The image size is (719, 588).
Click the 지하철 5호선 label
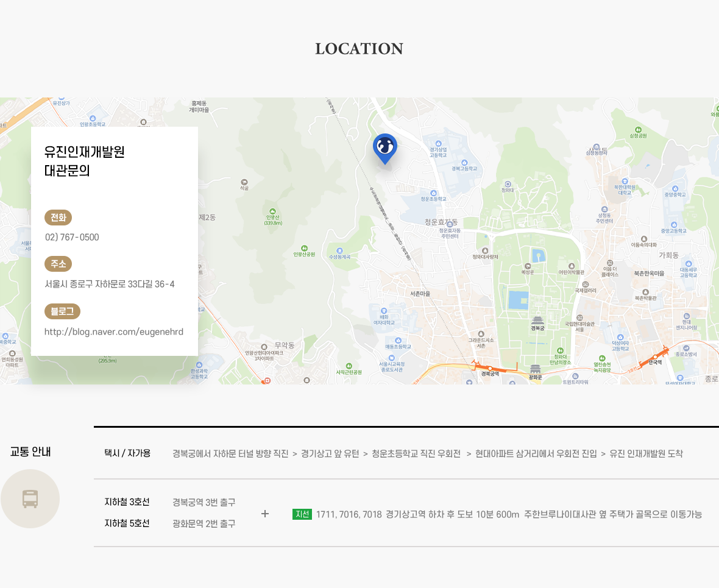coord(127,523)
